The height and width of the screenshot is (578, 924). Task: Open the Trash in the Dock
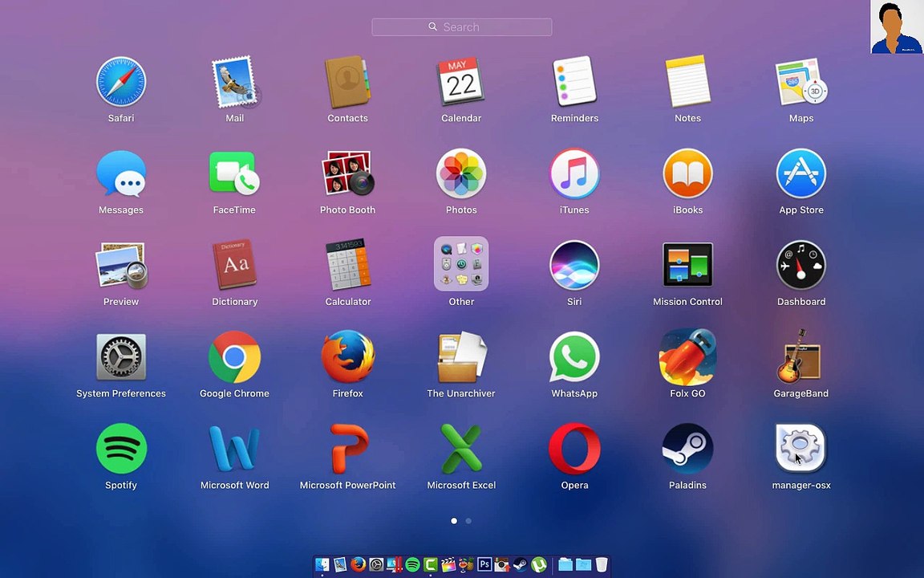pos(602,564)
